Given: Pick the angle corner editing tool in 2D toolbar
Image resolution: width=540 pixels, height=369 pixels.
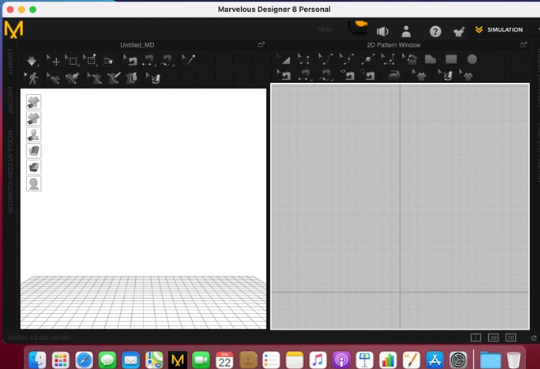Looking at the screenshot, I should [x=388, y=60].
